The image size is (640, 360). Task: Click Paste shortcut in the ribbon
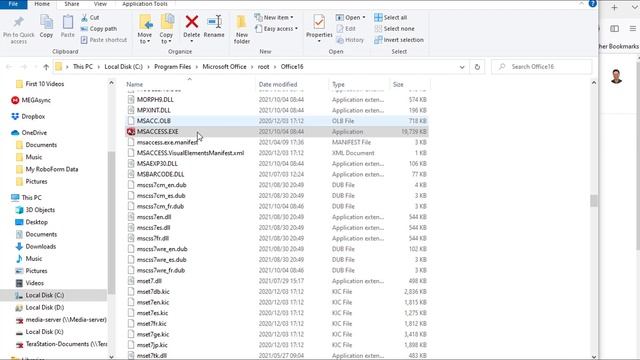click(x=104, y=40)
